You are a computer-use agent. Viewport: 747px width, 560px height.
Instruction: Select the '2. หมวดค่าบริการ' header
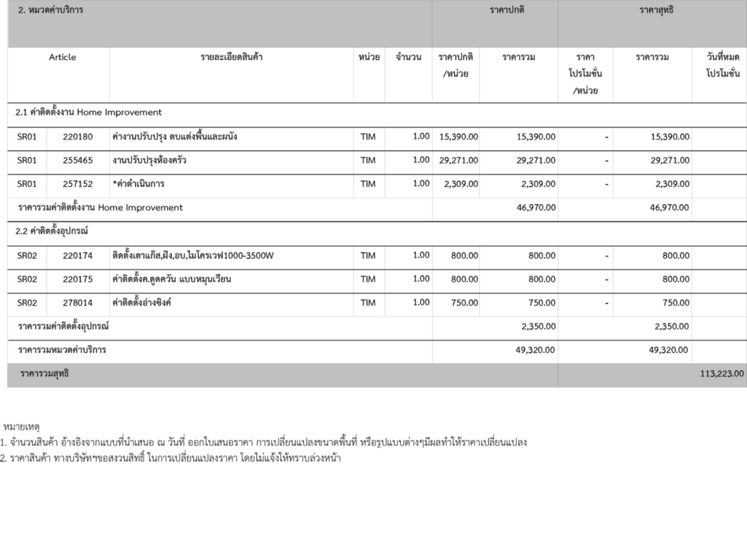pyautogui.click(x=51, y=10)
